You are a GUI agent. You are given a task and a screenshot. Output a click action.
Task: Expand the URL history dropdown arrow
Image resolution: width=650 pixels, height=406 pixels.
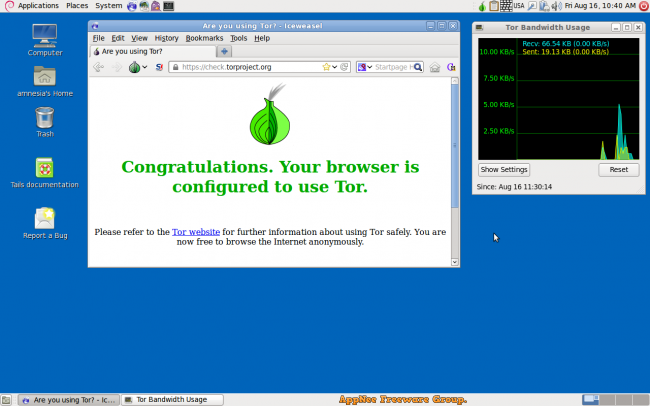pyautogui.click(x=335, y=67)
